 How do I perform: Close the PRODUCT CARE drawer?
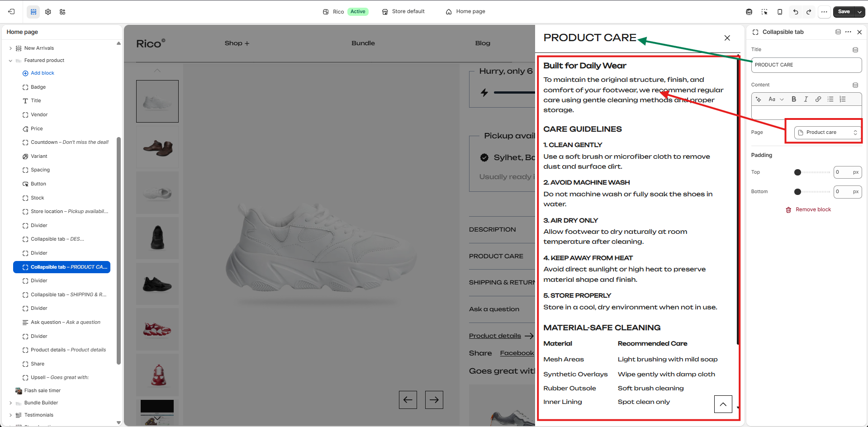pos(727,38)
